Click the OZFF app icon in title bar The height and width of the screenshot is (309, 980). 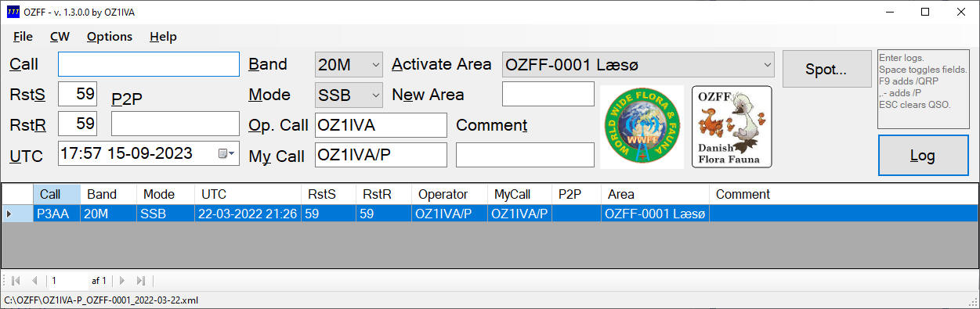13,12
